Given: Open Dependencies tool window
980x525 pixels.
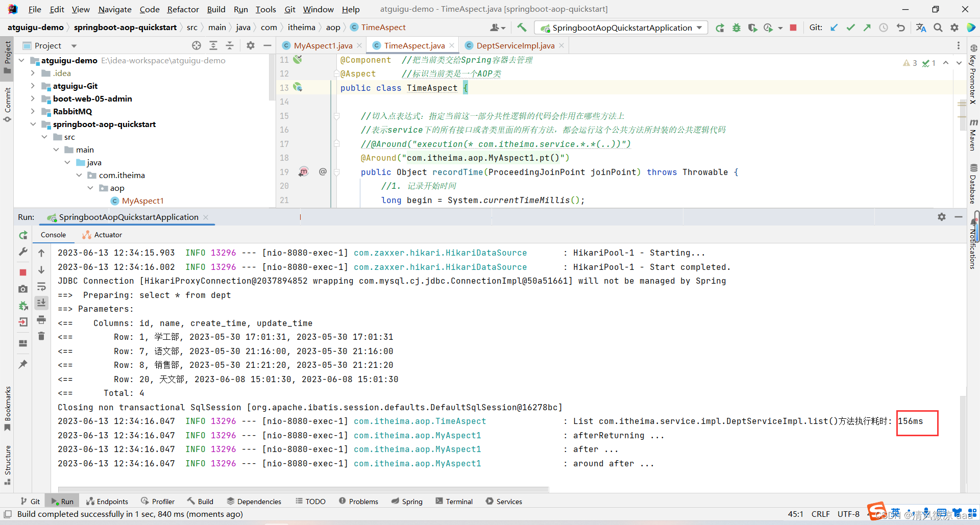Looking at the screenshot, I should pyautogui.click(x=254, y=502).
